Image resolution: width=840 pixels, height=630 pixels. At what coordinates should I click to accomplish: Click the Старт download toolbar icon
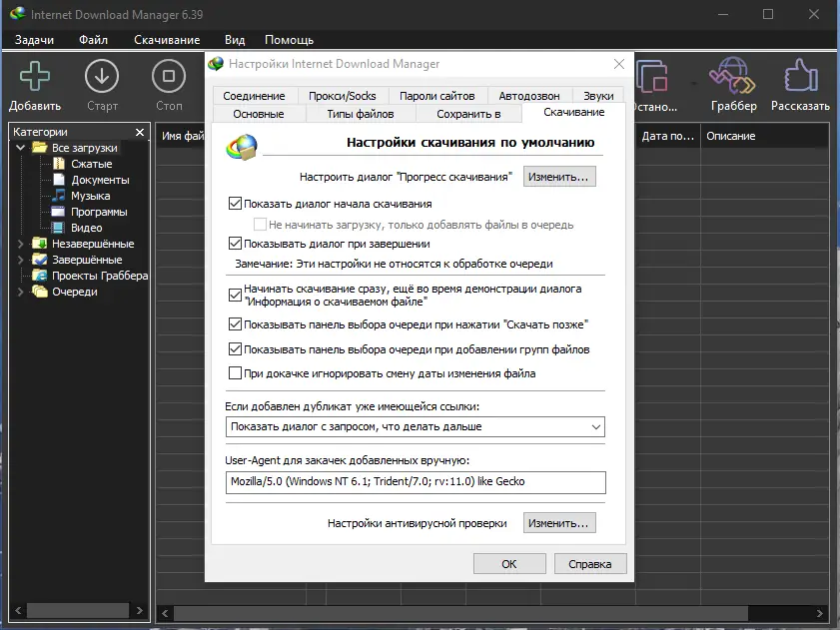coord(102,76)
